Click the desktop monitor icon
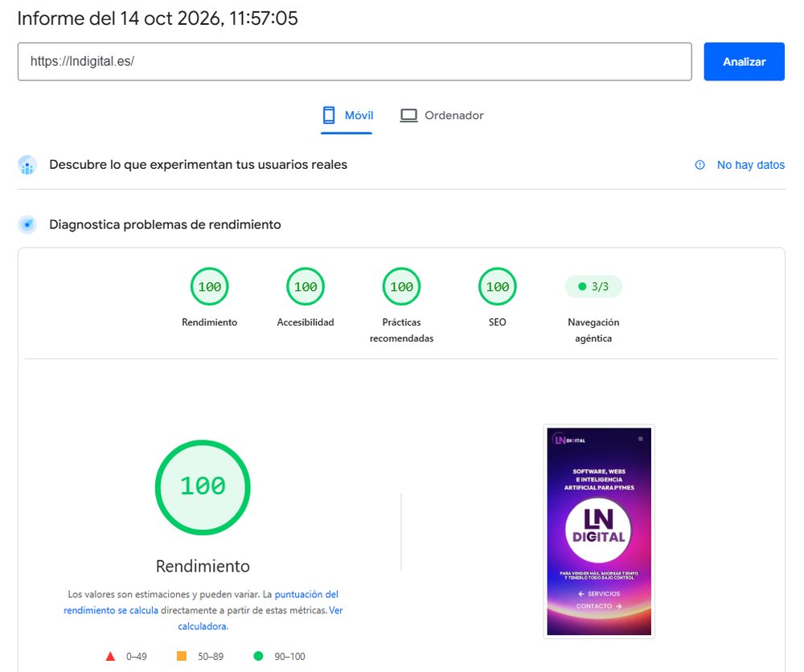Image resolution: width=804 pixels, height=672 pixels. (x=408, y=115)
